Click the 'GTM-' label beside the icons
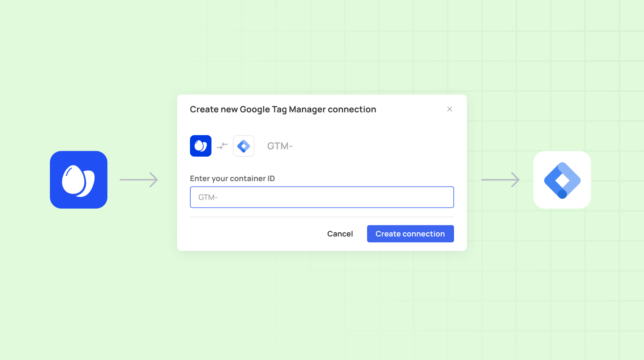This screenshot has width=644, height=360. click(280, 146)
